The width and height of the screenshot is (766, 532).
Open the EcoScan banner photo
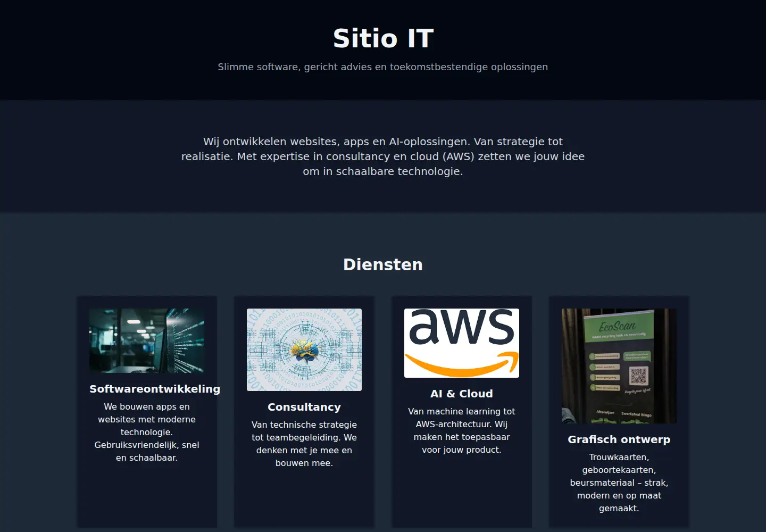619,366
